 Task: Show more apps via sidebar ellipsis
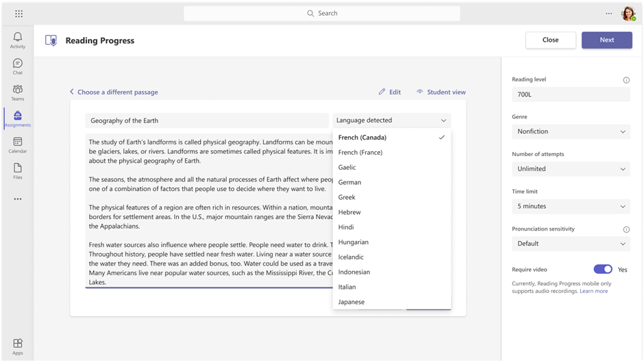(x=18, y=199)
